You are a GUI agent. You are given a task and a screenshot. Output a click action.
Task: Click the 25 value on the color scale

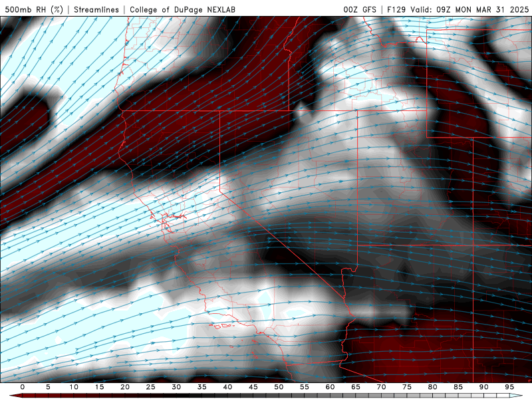[x=150, y=387]
